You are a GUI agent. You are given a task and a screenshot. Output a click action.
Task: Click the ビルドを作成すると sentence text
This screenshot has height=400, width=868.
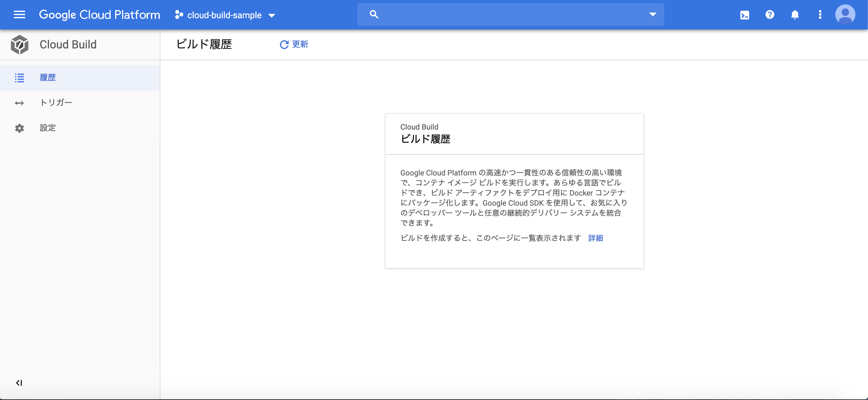point(490,238)
